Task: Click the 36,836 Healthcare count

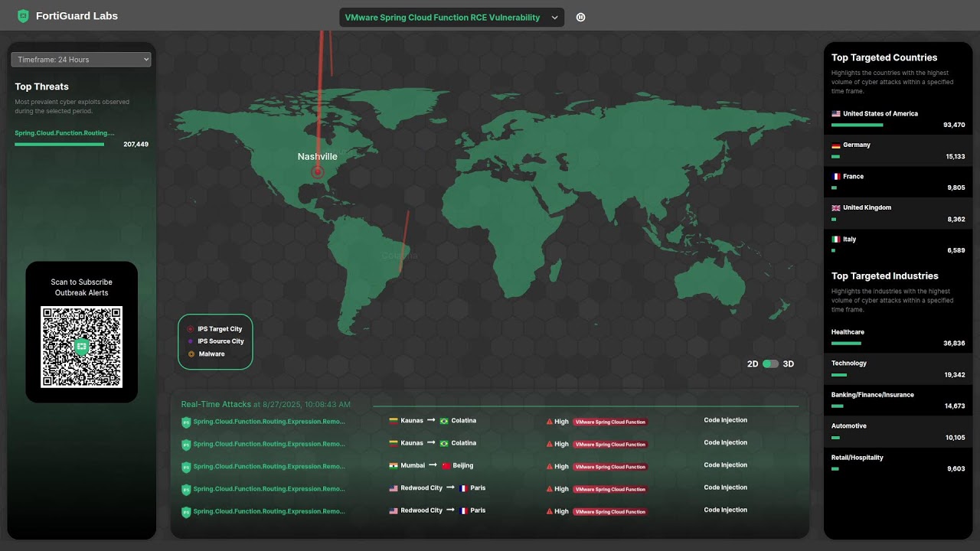Action: coord(954,344)
